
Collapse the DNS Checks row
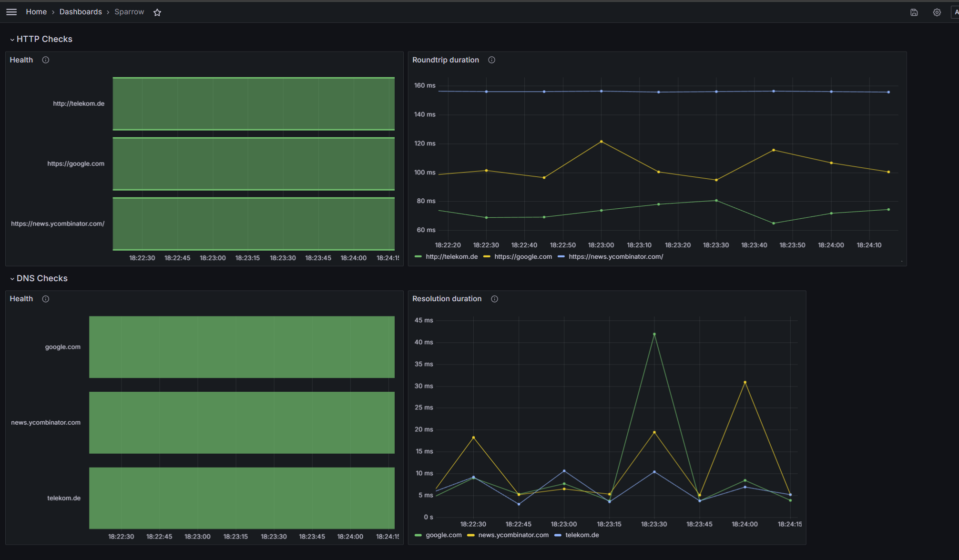click(39, 278)
